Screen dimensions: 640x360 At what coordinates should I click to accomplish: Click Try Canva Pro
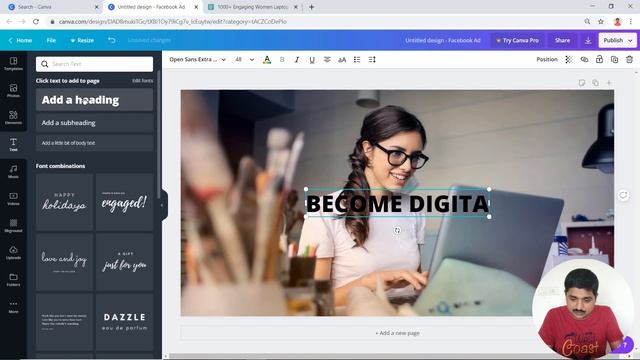coord(517,40)
